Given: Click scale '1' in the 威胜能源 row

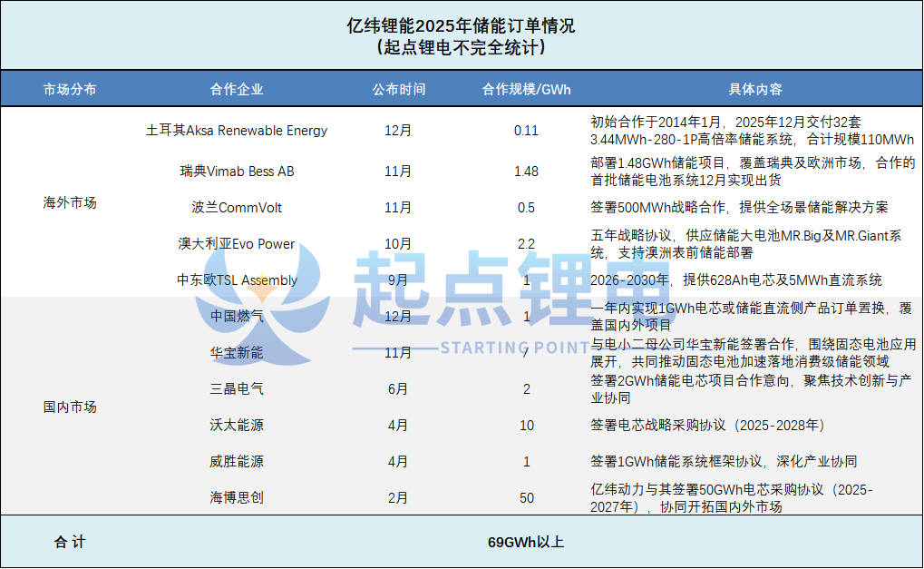Looking at the screenshot, I should pyautogui.click(x=526, y=462).
